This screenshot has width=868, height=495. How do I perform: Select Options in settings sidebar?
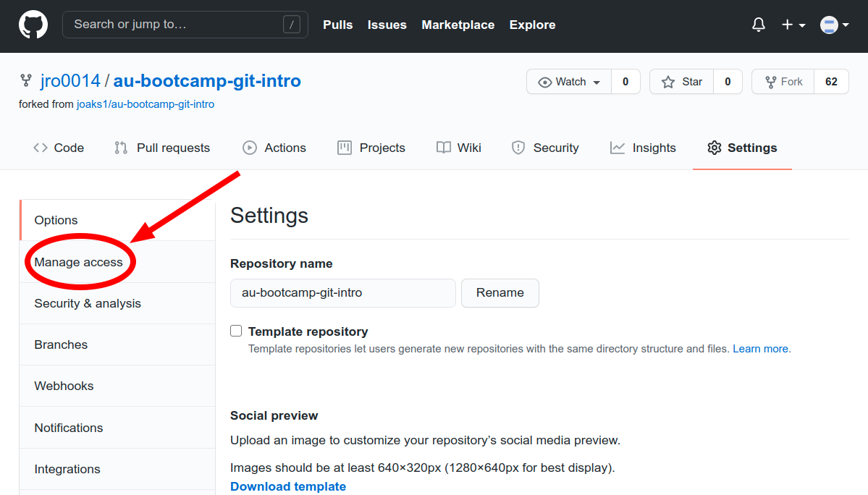click(117, 220)
